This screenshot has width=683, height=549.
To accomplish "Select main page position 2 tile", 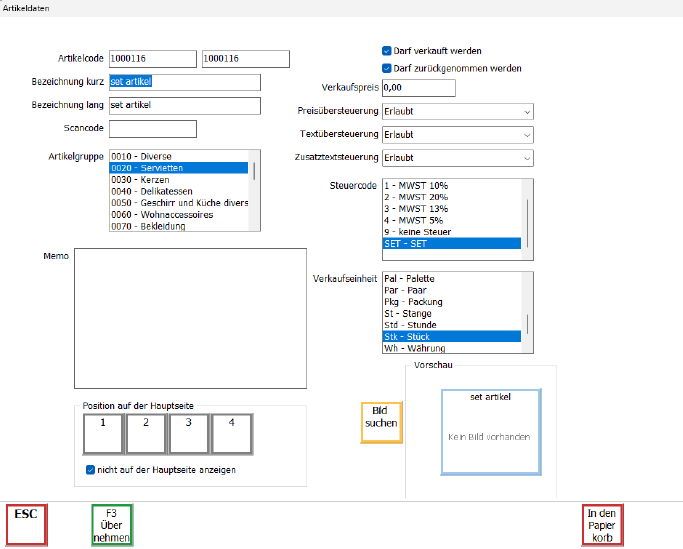I will coord(145,432).
